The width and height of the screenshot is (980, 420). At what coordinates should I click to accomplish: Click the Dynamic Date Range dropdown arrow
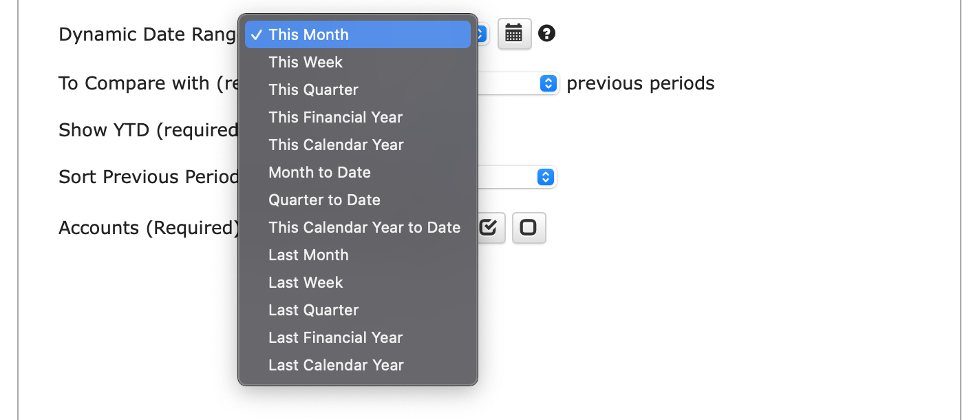482,34
